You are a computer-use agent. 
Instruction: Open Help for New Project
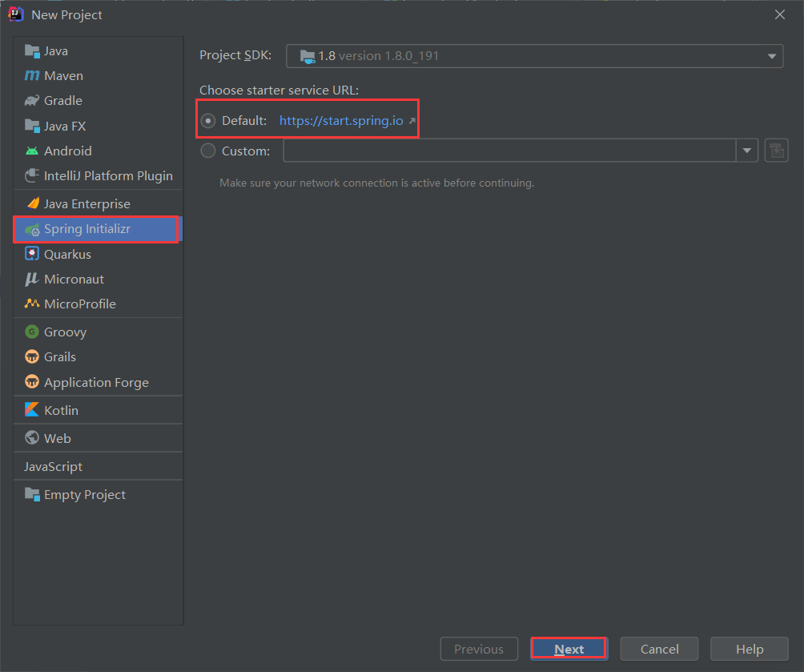pyautogui.click(x=749, y=649)
